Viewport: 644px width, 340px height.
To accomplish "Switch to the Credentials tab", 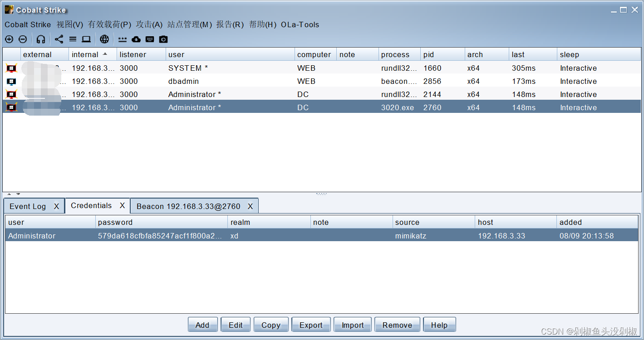I will 91,205.
